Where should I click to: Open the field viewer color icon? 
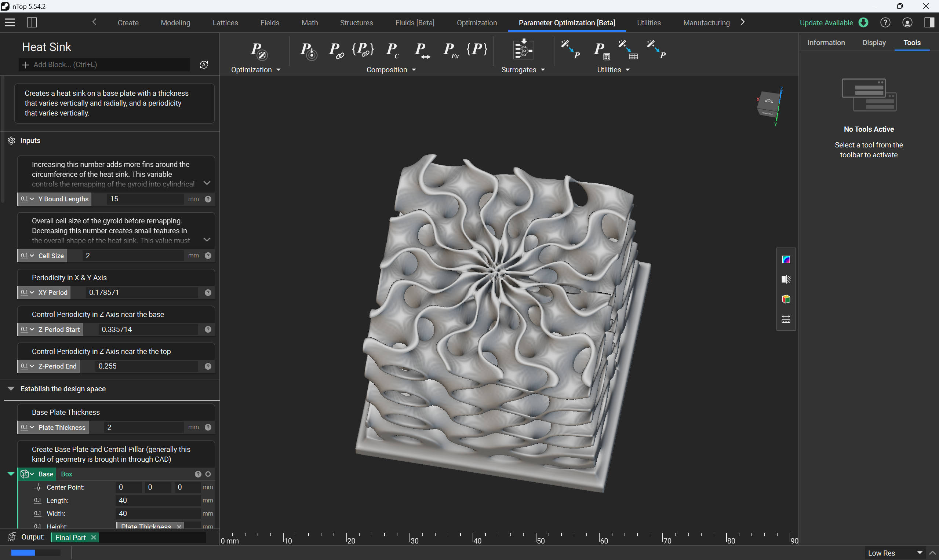(x=786, y=259)
